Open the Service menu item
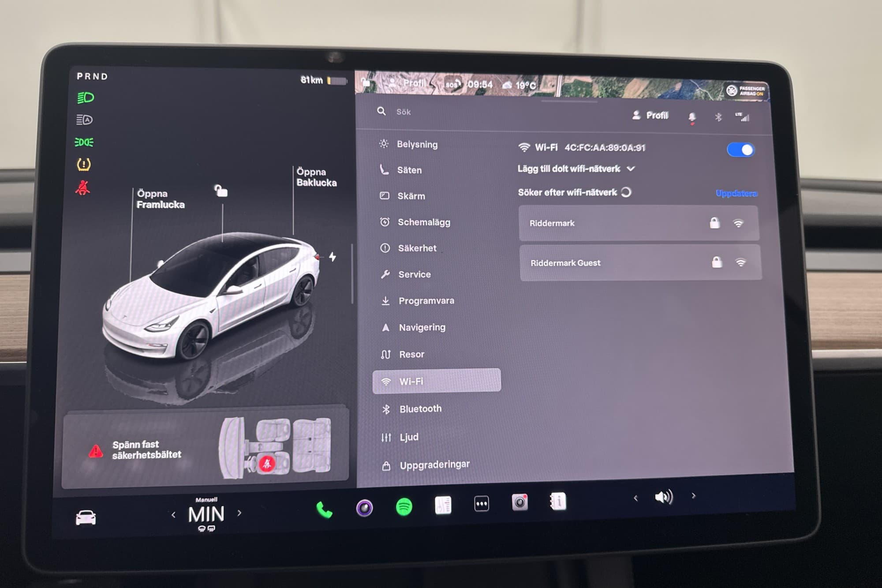Viewport: 882px width, 588px height. pyautogui.click(x=406, y=274)
